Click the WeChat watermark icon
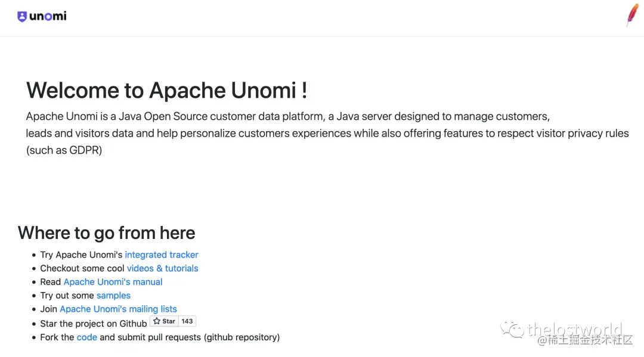Screen dimensions: 644x357 [512, 330]
